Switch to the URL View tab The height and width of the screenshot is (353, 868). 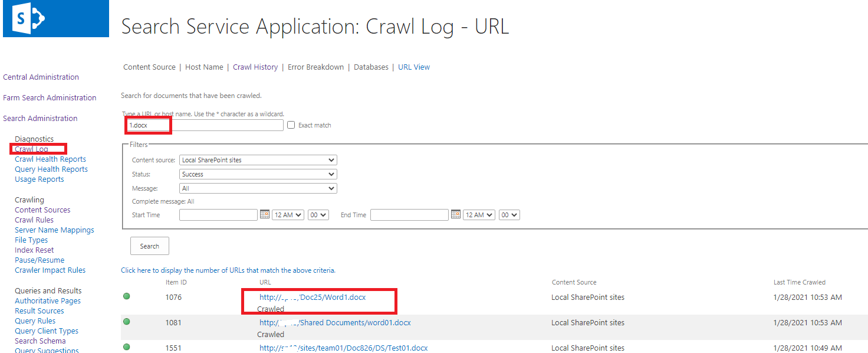tap(414, 67)
